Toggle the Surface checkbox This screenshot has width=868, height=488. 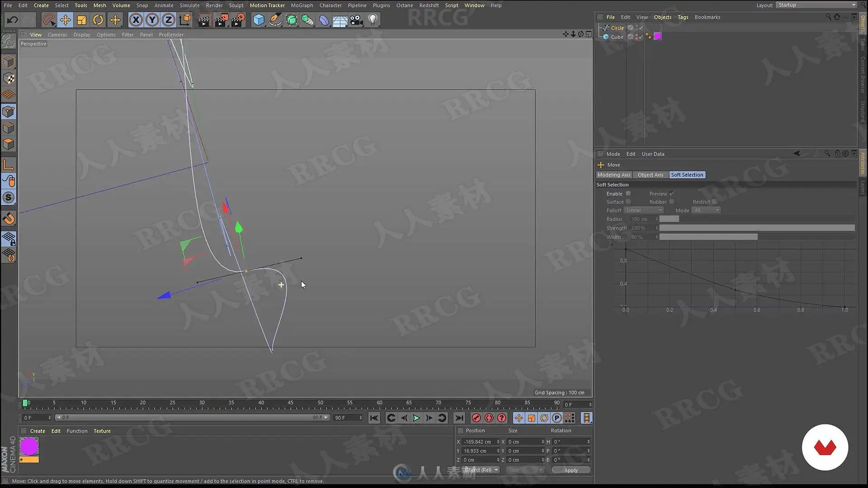pyautogui.click(x=628, y=202)
